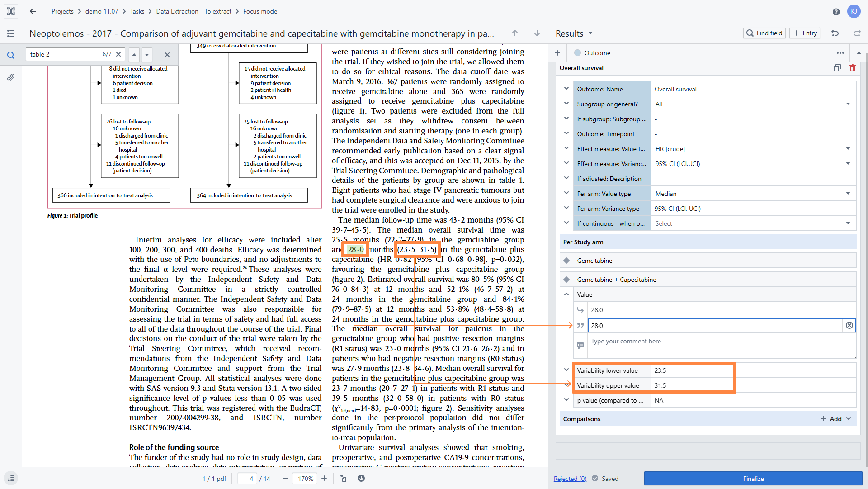Click the sort list icon at bottom-left
Screen dimensions: 868x489
tap(11, 478)
